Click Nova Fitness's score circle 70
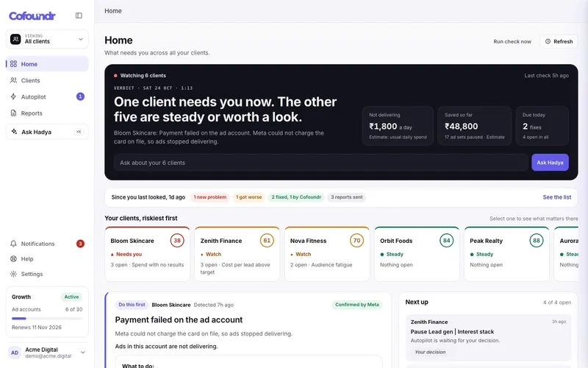588x368 pixels. (356, 241)
